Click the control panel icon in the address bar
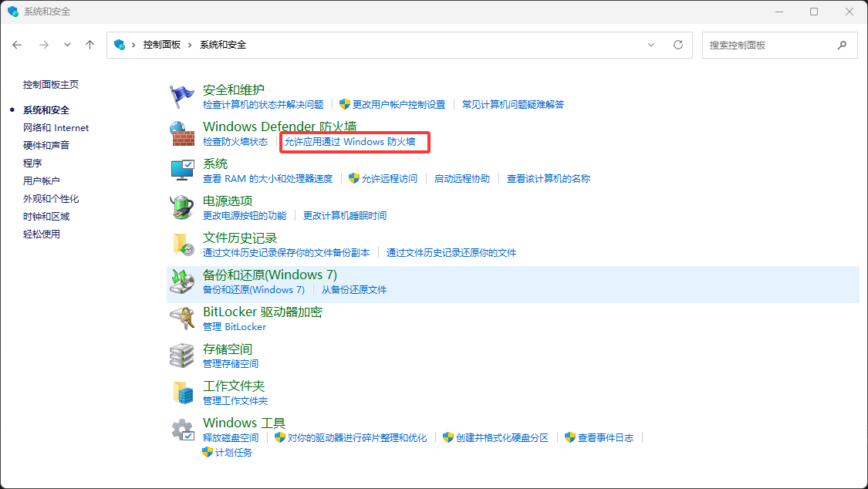The height and width of the screenshot is (489, 868). (x=119, y=44)
